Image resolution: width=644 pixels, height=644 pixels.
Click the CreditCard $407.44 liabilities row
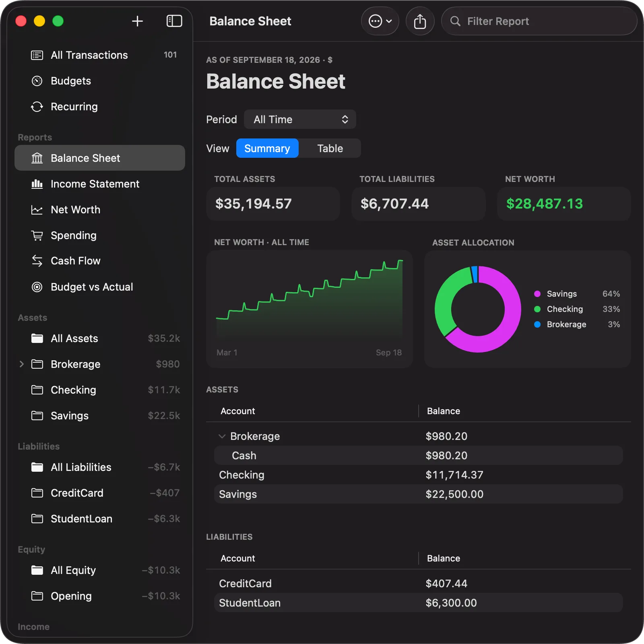(x=419, y=584)
